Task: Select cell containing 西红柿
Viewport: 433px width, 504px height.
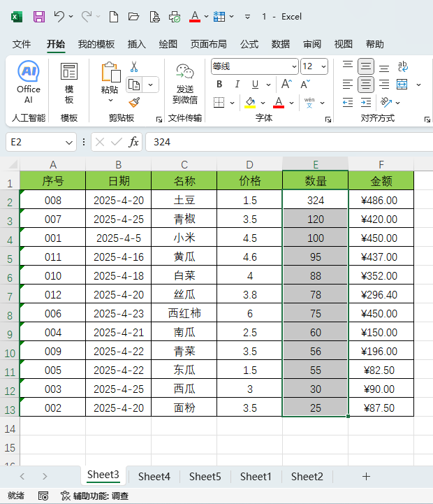Action: point(184,313)
